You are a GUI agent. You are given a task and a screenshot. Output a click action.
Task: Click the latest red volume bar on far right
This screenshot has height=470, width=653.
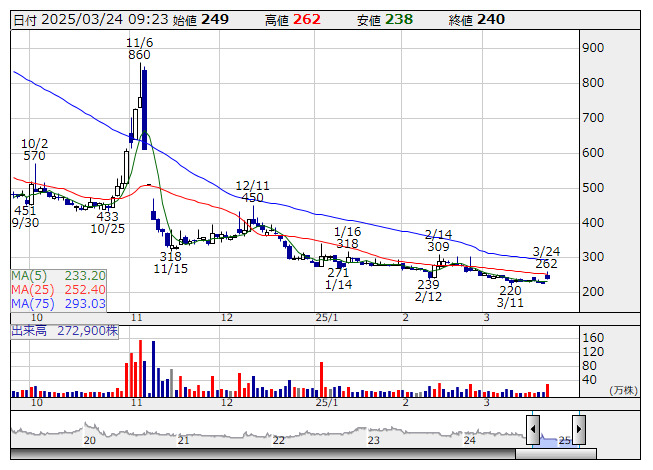point(547,389)
